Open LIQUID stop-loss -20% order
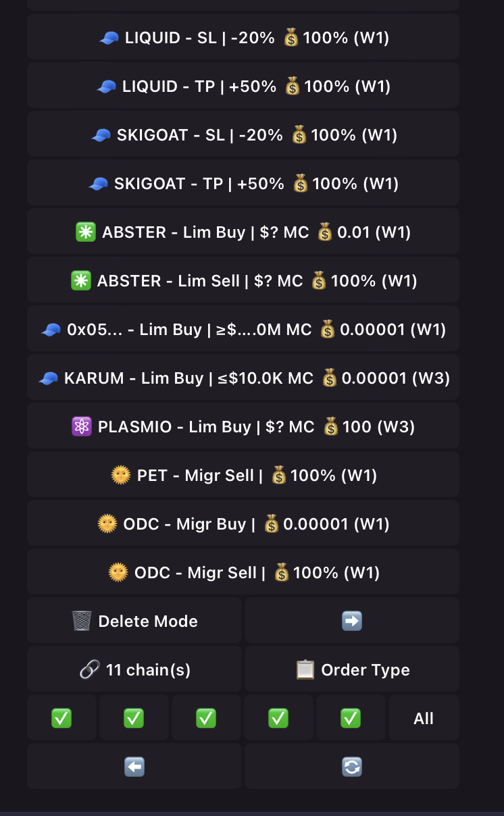The image size is (504, 816). (243, 38)
